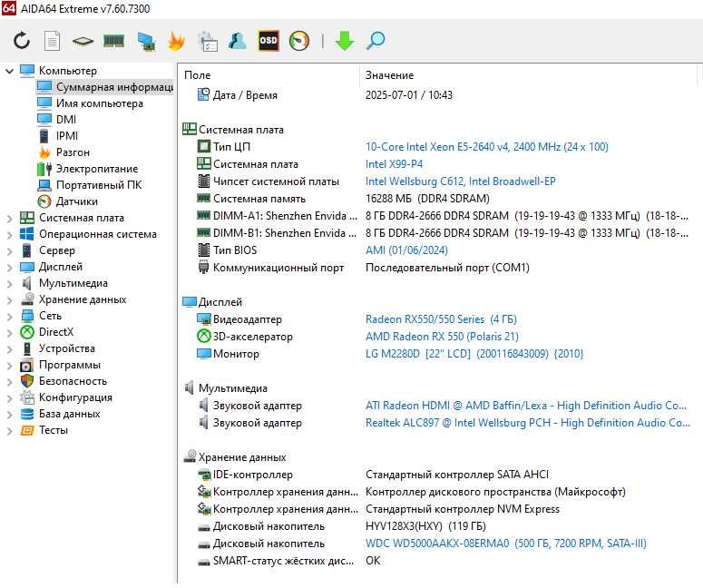Expand the Сервер tree node

pos(9,250)
